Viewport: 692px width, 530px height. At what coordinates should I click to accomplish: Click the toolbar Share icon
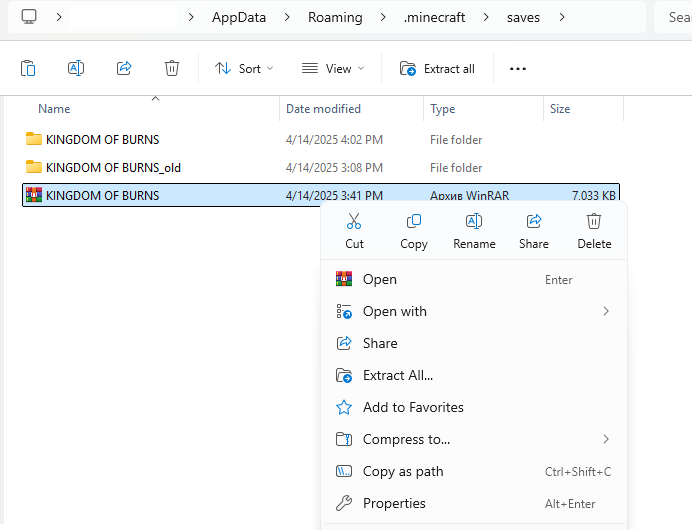pos(124,68)
